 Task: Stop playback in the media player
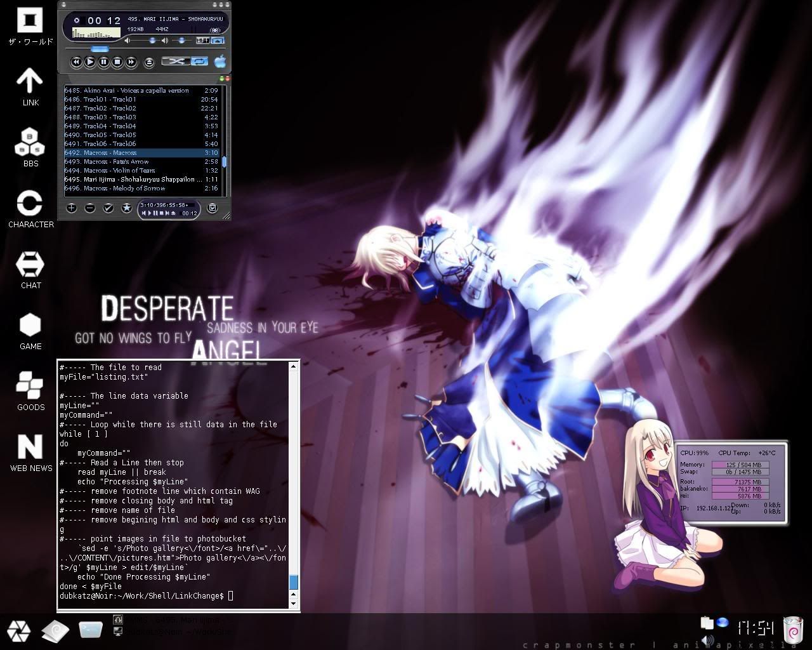tap(117, 62)
